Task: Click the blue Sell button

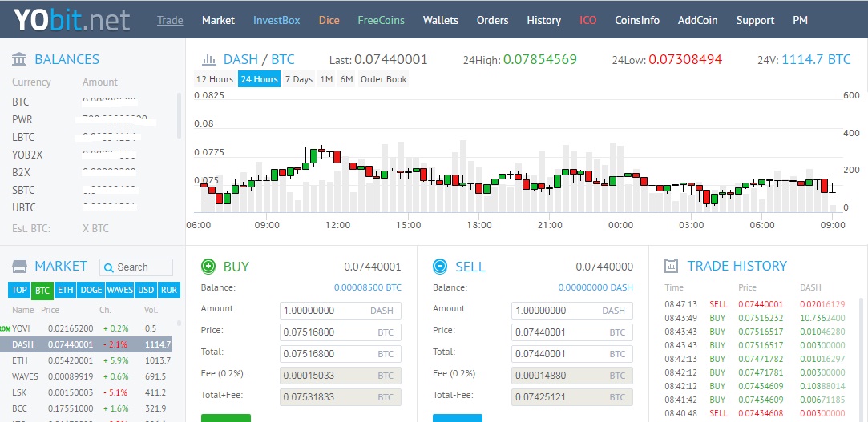Action: pos(458,418)
